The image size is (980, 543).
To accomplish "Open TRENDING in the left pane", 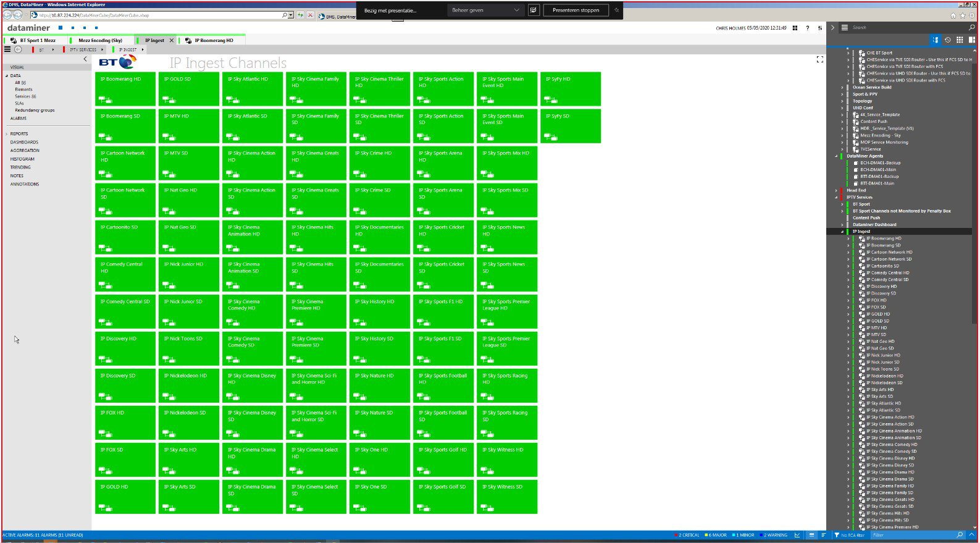I will (20, 167).
